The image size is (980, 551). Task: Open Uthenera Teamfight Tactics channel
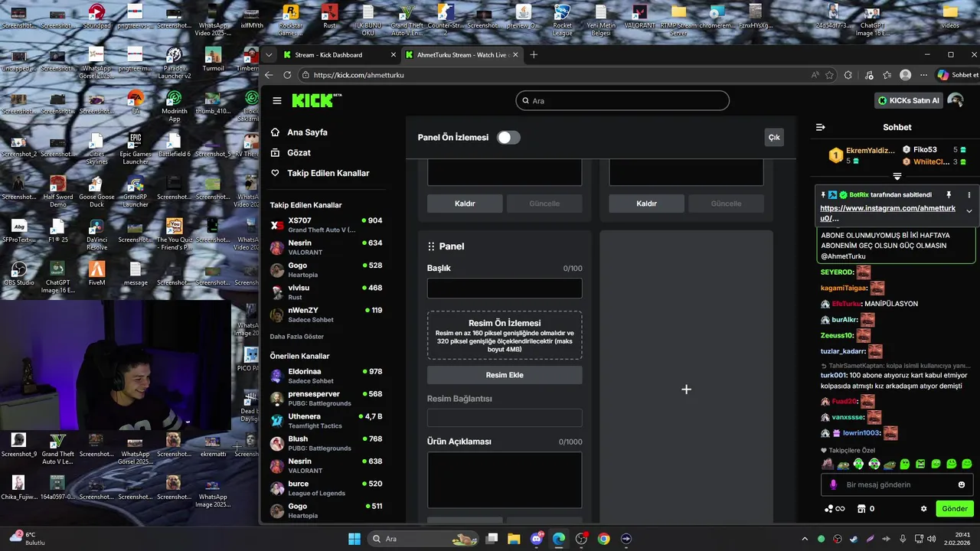[x=327, y=421]
